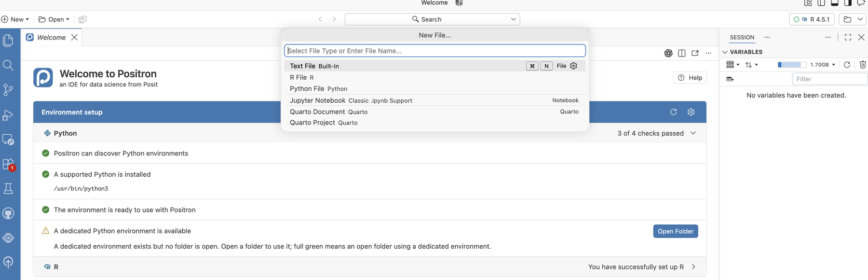
Task: Select the R 4.5.1 interpreter button
Action: pyautogui.click(x=812, y=19)
